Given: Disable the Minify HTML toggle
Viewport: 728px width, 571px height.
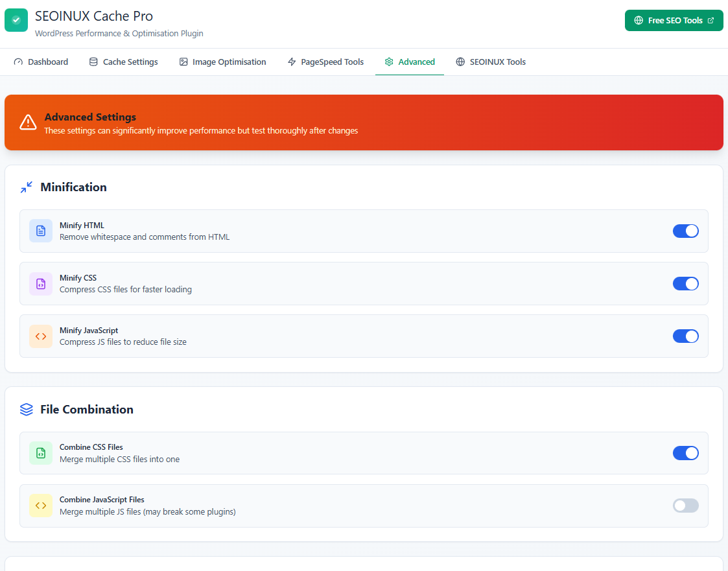Looking at the screenshot, I should click(x=685, y=231).
